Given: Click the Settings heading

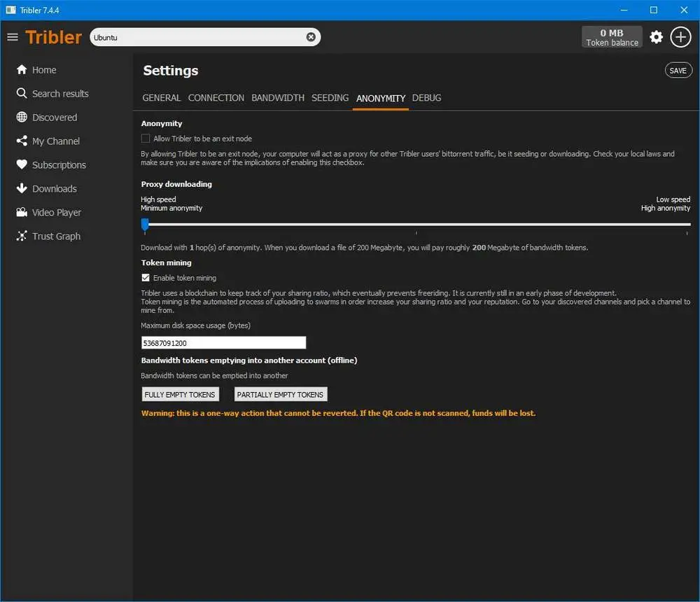Looking at the screenshot, I should pos(171,71).
